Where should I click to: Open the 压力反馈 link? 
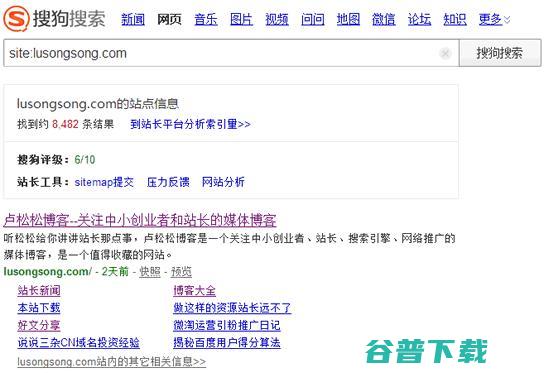tap(168, 182)
